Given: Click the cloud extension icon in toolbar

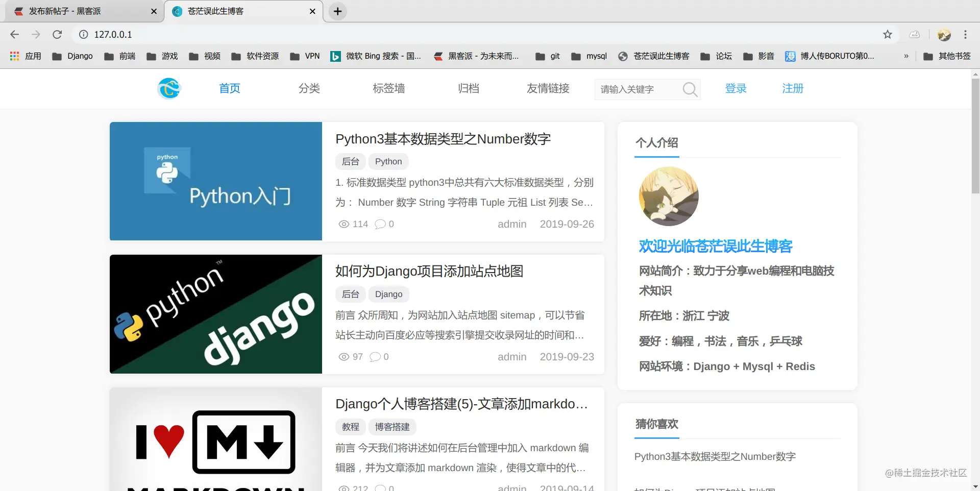Looking at the screenshot, I should (915, 34).
